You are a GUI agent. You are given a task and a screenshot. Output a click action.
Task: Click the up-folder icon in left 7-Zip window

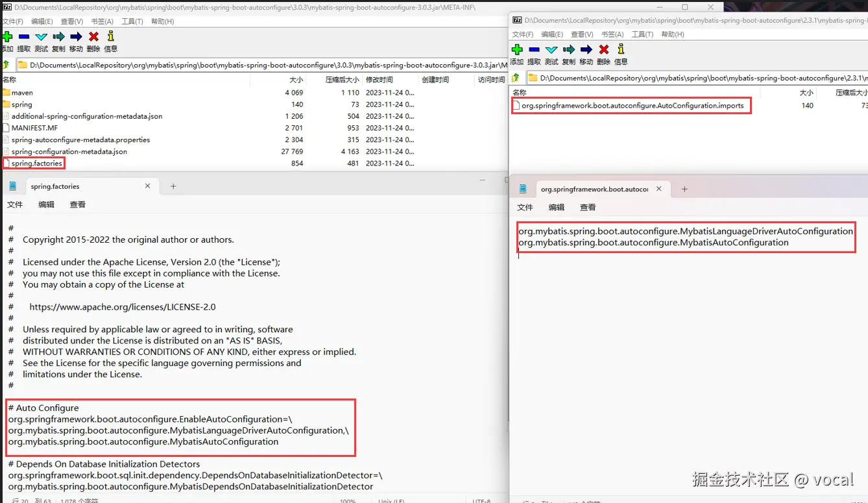coord(6,65)
